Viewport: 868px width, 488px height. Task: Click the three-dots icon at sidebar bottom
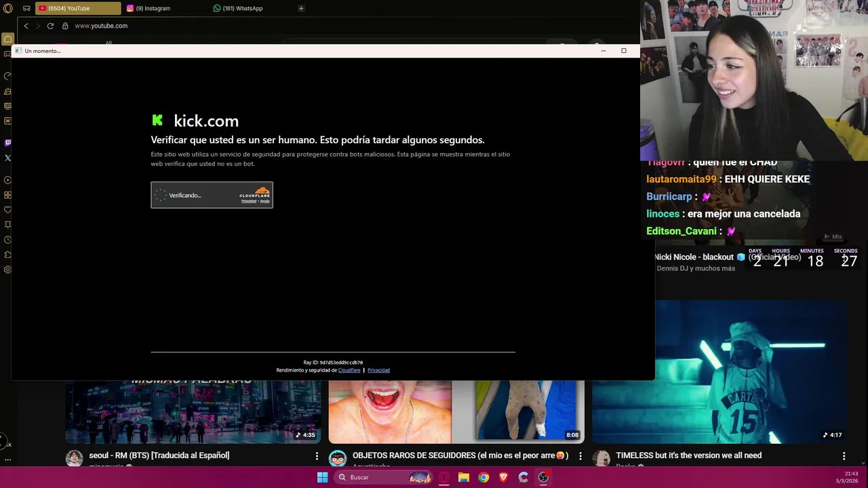point(7,460)
